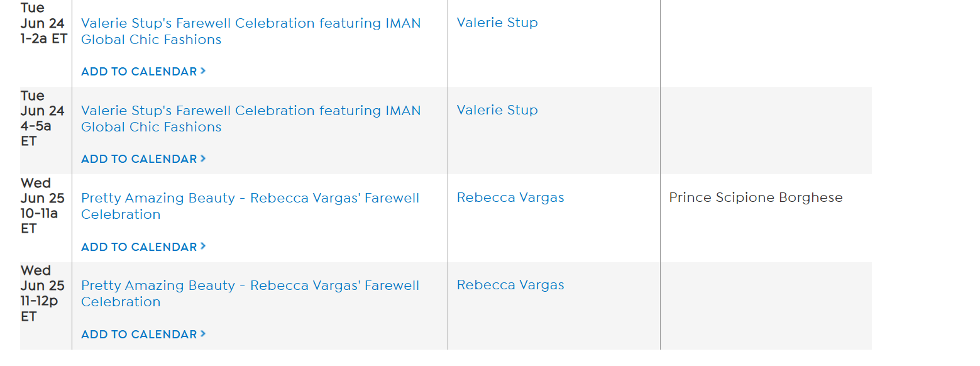Click the Wed Jun 25 10-11a ET time cell
Image resolution: width=980 pixels, height=366 pixels.
[42, 206]
